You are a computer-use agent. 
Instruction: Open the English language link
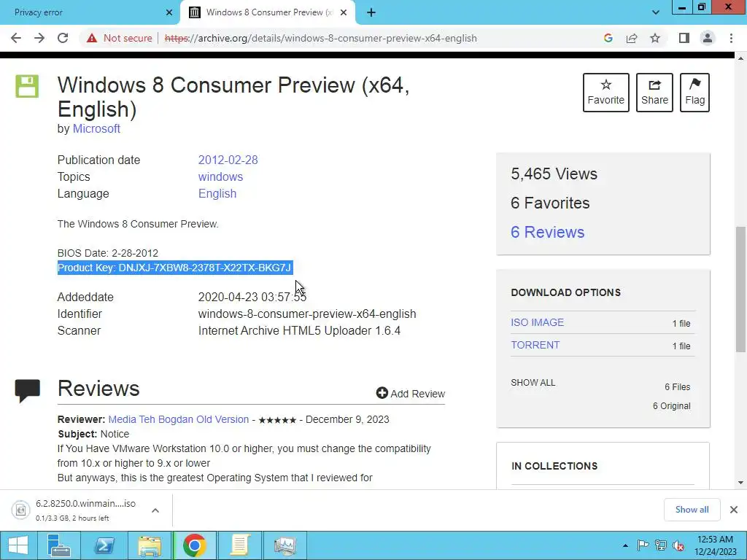point(217,193)
